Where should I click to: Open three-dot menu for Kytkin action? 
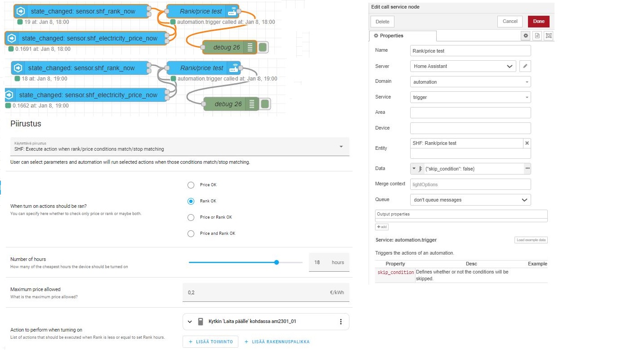[340, 322]
